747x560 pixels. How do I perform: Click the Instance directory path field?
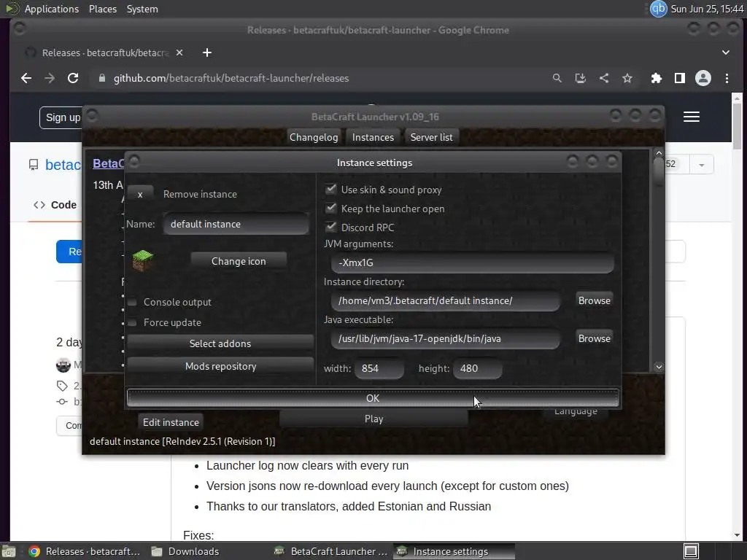pos(446,300)
